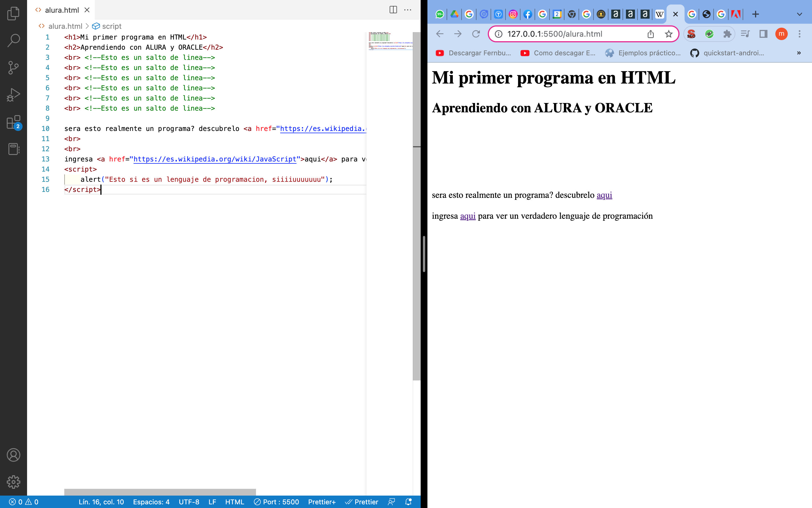Split the editor to the right
This screenshot has width=812, height=508.
(x=393, y=10)
